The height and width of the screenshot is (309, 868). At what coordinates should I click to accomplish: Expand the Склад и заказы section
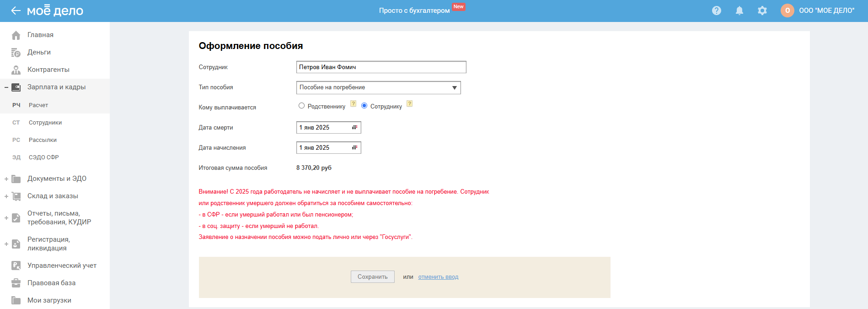(x=6, y=196)
